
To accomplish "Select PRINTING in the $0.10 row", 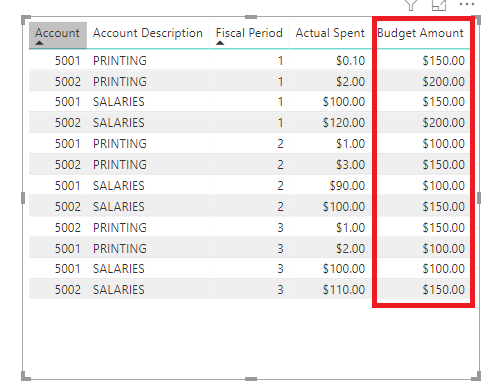I will [x=120, y=61].
